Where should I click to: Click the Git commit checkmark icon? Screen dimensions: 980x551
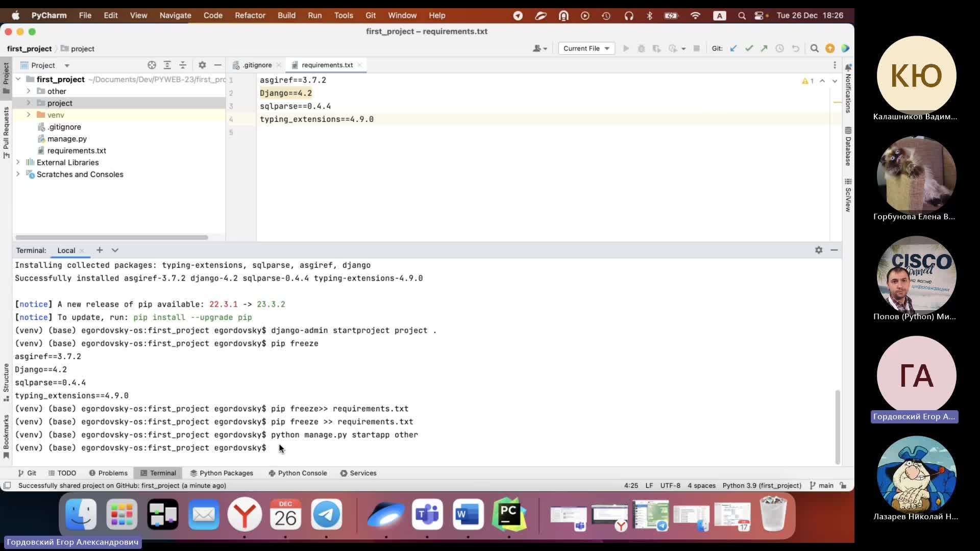(749, 48)
